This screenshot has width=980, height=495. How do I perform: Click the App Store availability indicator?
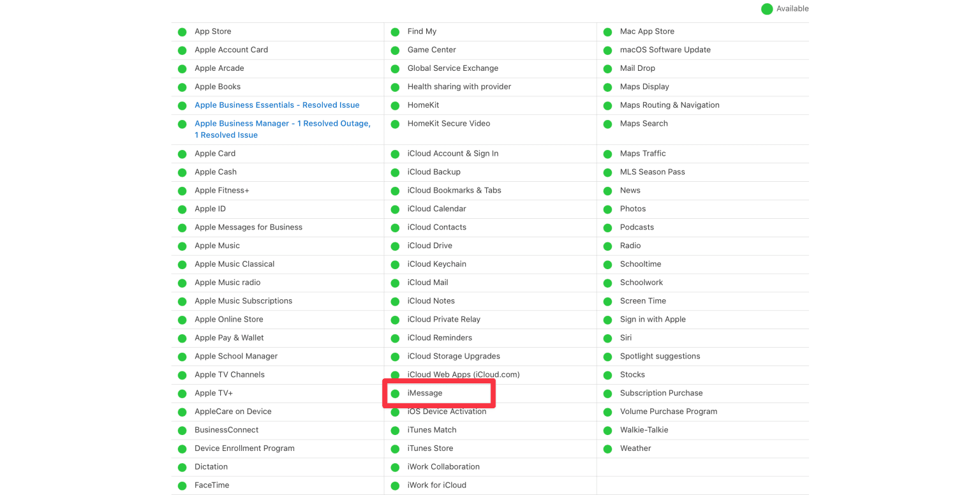(x=182, y=31)
